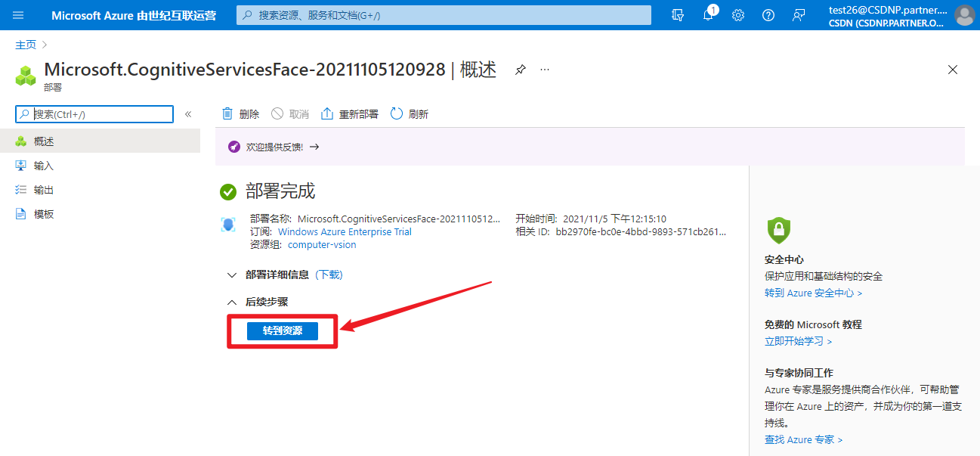Open Windows Azure Enterprise Trial subscription link
The image size is (980, 456).
(345, 232)
